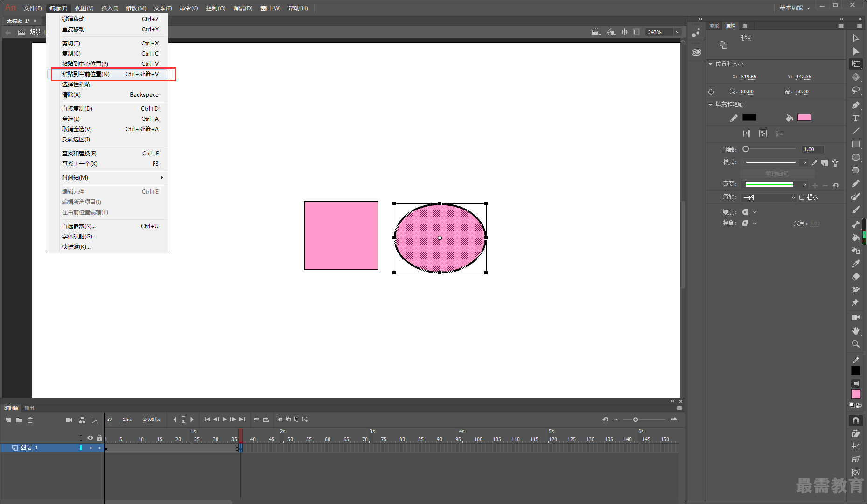Select the Pen tool
This screenshot has height=504, width=867.
[856, 105]
